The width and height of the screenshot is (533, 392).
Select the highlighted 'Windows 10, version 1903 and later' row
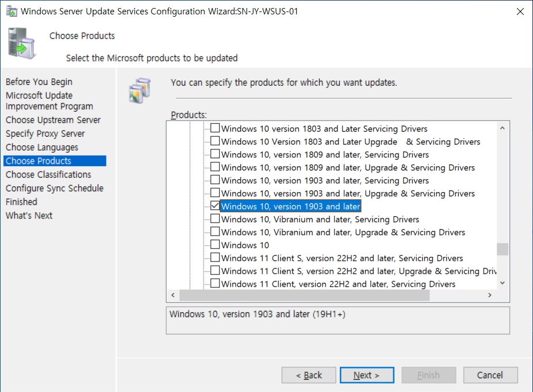(x=290, y=206)
